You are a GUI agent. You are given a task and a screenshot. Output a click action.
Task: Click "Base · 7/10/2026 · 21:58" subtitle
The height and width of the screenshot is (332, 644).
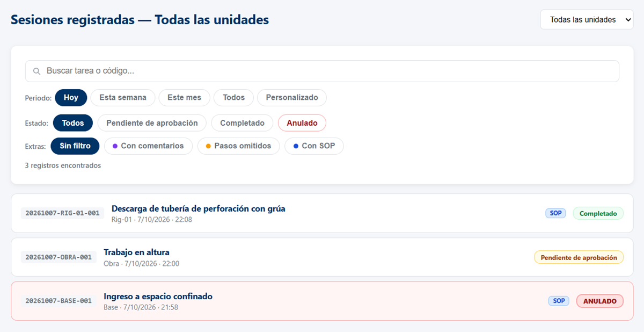(141, 307)
